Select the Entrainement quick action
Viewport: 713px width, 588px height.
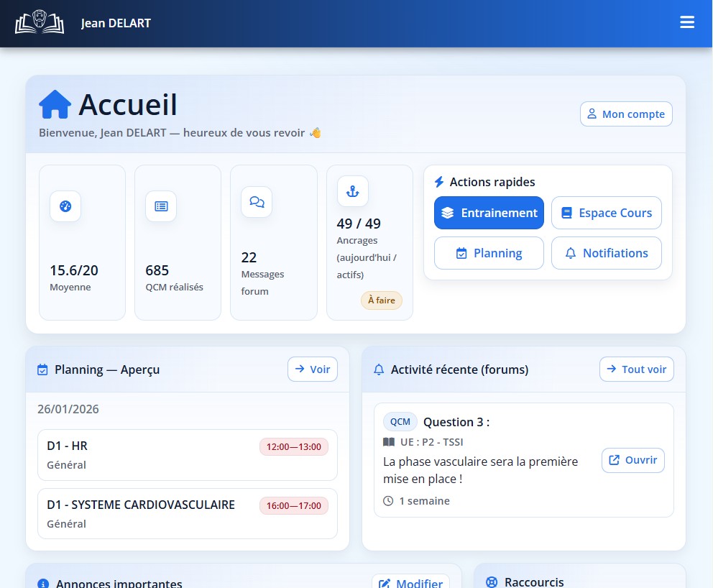pyautogui.click(x=489, y=213)
